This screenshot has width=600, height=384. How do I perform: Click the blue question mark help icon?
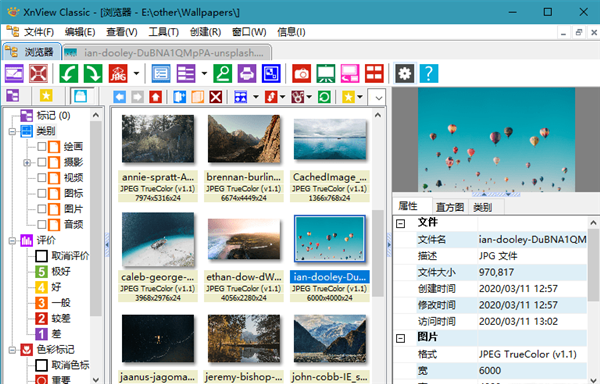coord(429,73)
